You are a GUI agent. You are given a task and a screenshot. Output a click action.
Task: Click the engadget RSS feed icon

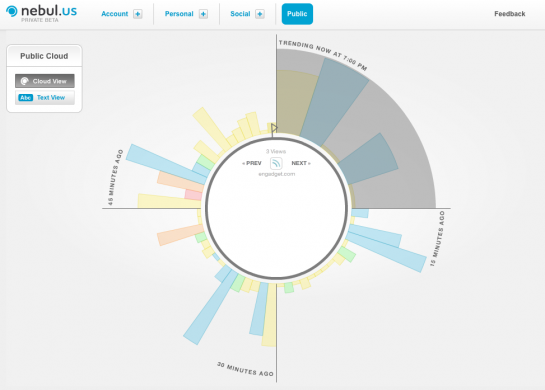pyautogui.click(x=276, y=163)
